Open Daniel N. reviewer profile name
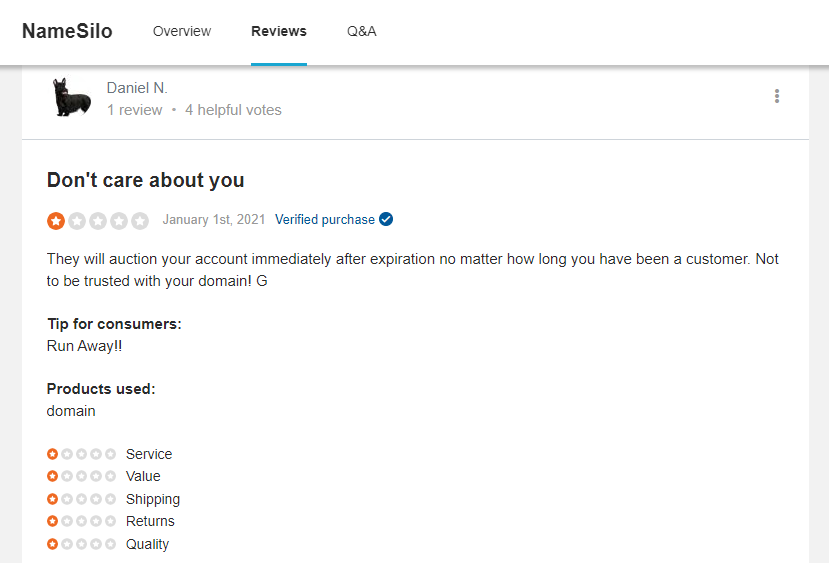The image size is (829, 563). click(x=137, y=88)
